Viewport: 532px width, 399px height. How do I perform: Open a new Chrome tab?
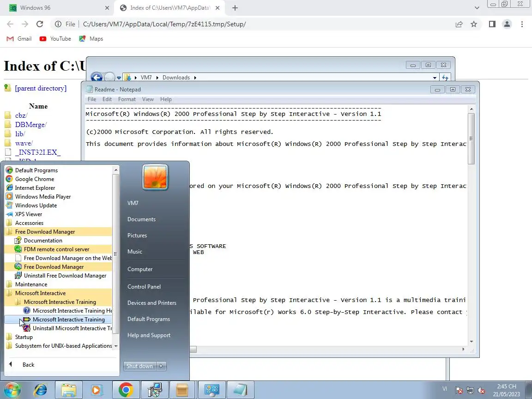pyautogui.click(x=235, y=8)
